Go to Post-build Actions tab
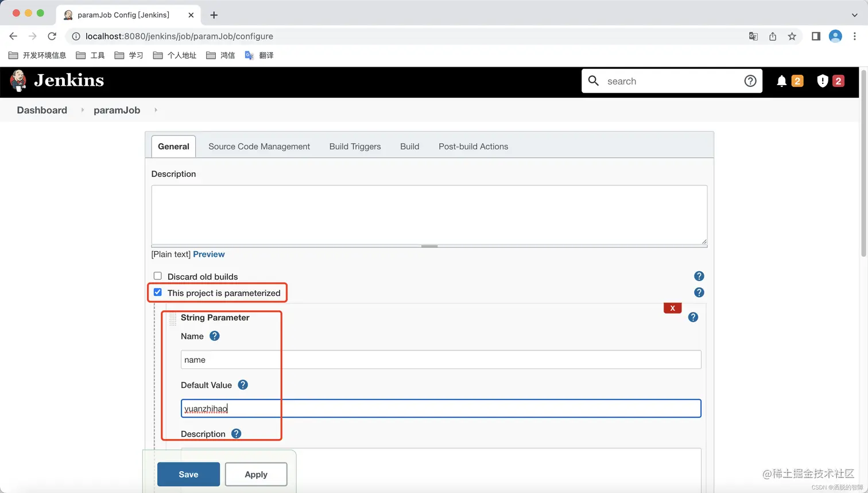868x493 pixels. 473,147
